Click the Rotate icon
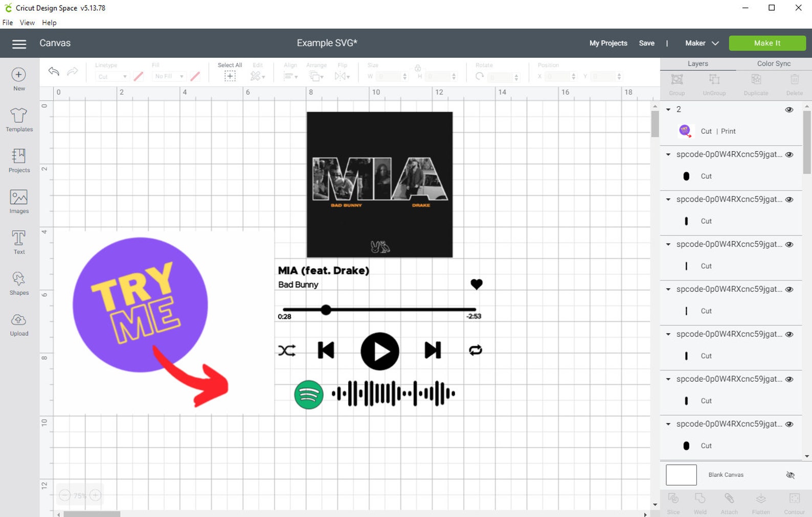Image resolution: width=812 pixels, height=517 pixels. (x=480, y=76)
